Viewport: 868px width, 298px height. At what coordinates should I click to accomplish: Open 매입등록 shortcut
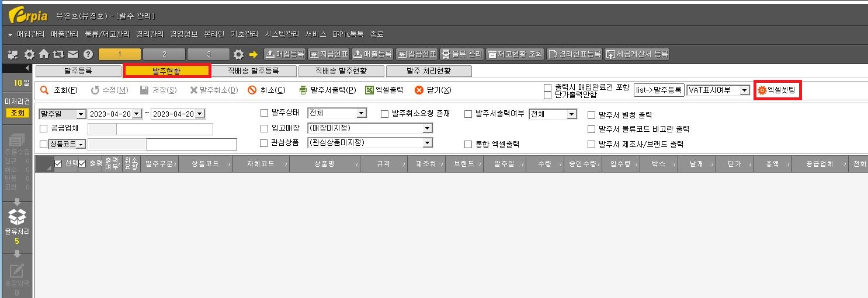pos(284,54)
